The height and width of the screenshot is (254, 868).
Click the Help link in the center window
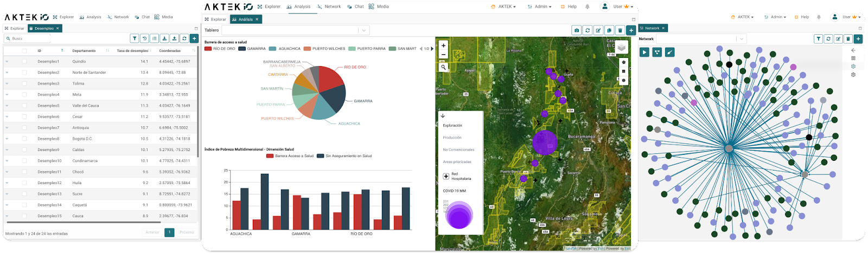[569, 6]
